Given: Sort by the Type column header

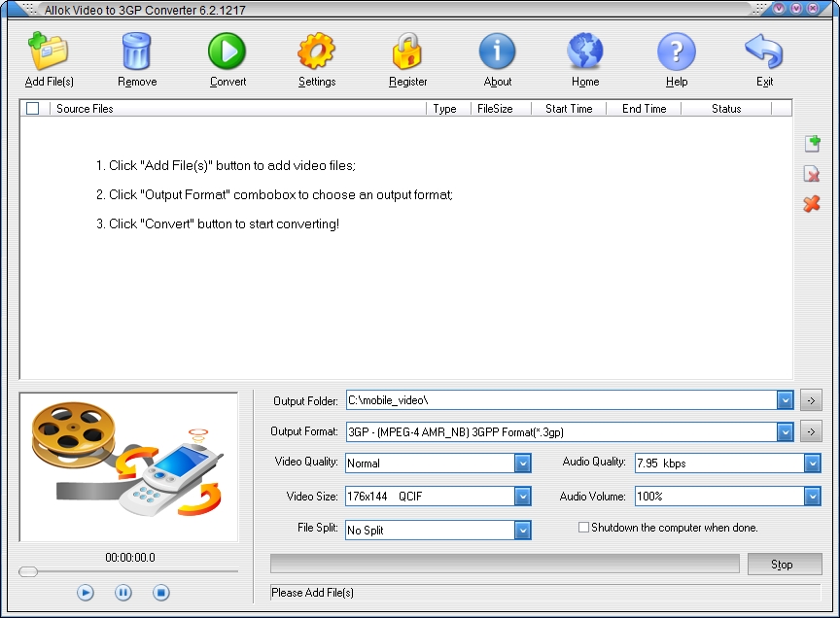Looking at the screenshot, I should pyautogui.click(x=448, y=108).
